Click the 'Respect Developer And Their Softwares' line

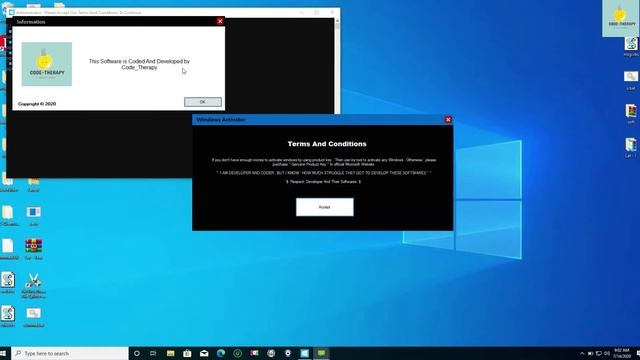point(323,182)
